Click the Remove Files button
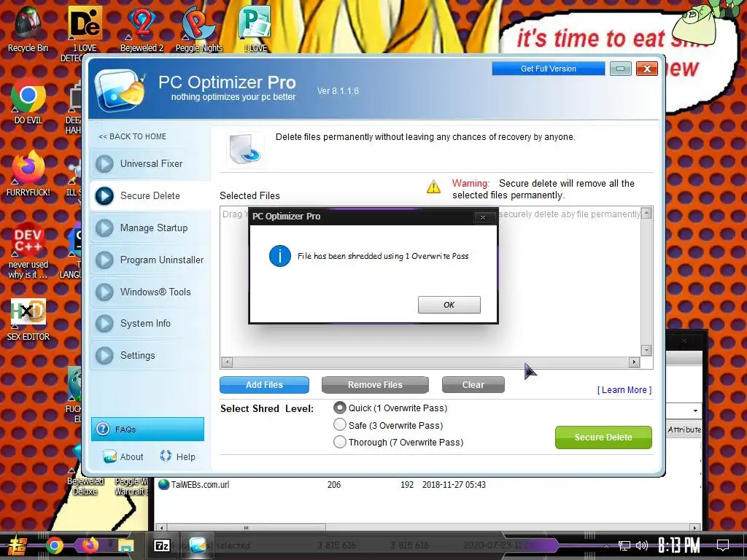 pyautogui.click(x=375, y=385)
